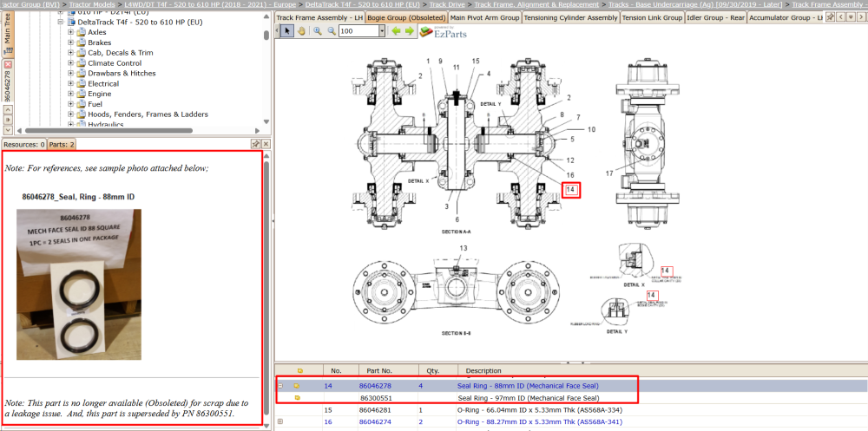Expand the Cab, Decals & Trim folder
Screen dimensions: 868x431
point(71,53)
